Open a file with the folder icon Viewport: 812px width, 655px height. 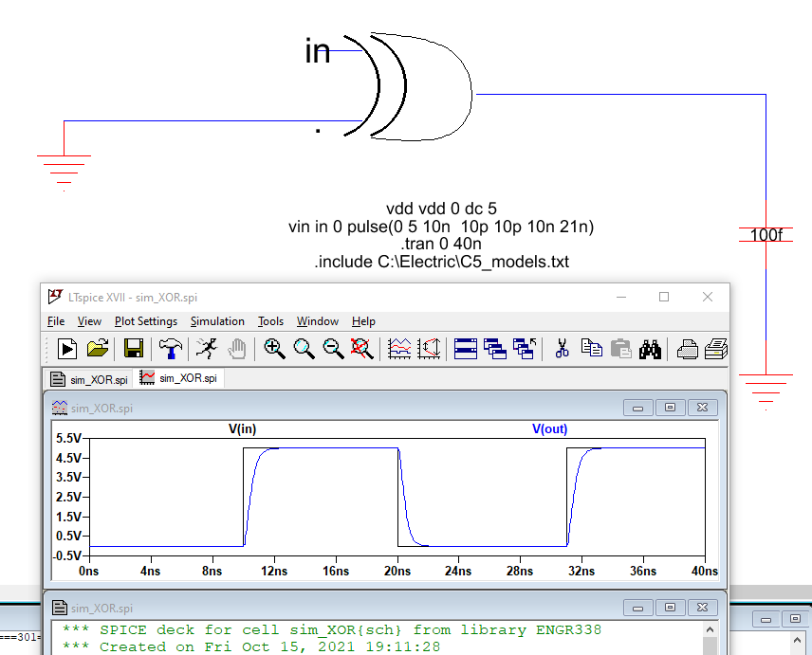98,349
